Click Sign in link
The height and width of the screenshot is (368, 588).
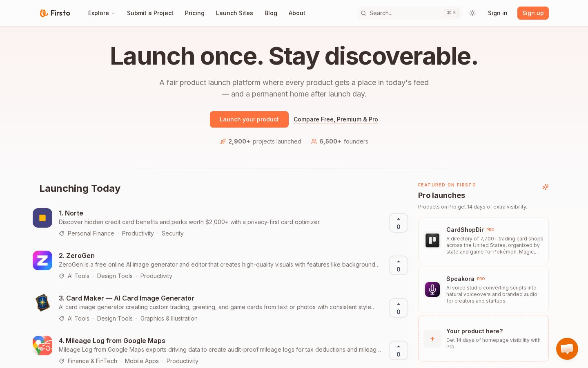(x=498, y=13)
